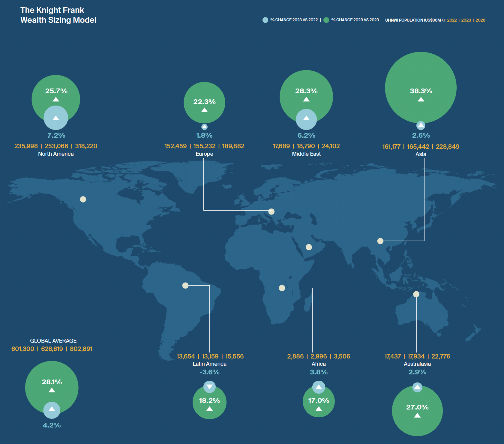Click the light blue legend circle for 2023 vs 2022
The width and height of the screenshot is (504, 444).
[x=265, y=20]
